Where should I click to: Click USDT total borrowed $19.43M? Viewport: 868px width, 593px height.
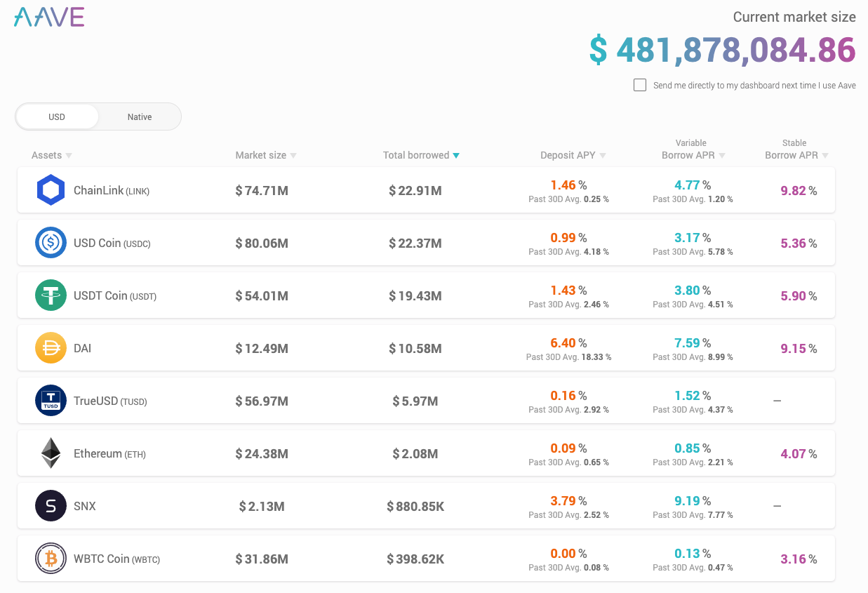(415, 295)
